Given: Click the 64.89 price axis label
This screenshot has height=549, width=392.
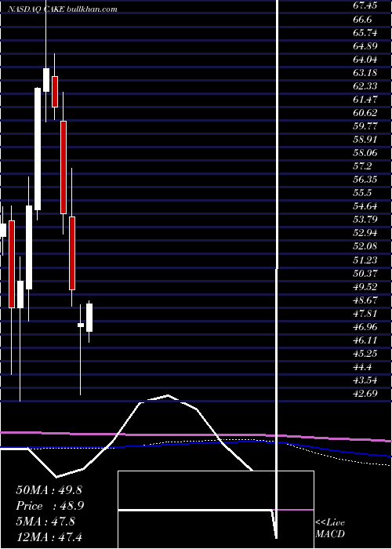Looking at the screenshot, I should (365, 45).
